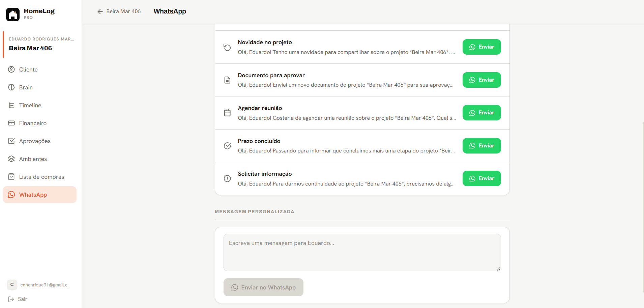Click the Enviar no WhatsApp button

point(263,287)
